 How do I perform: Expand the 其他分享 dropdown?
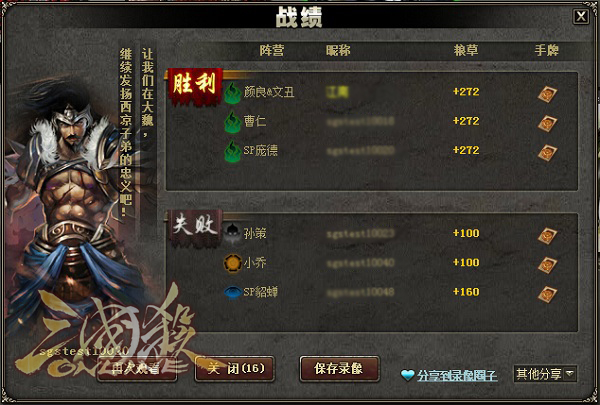click(545, 374)
